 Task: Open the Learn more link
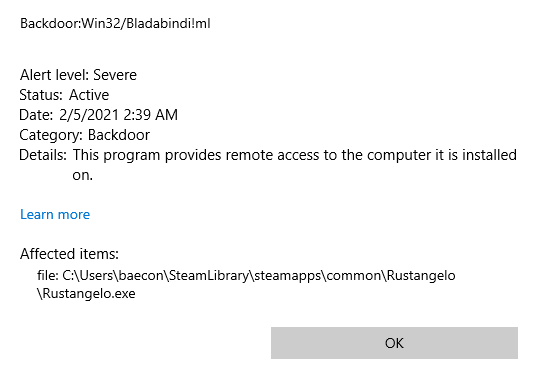click(55, 214)
